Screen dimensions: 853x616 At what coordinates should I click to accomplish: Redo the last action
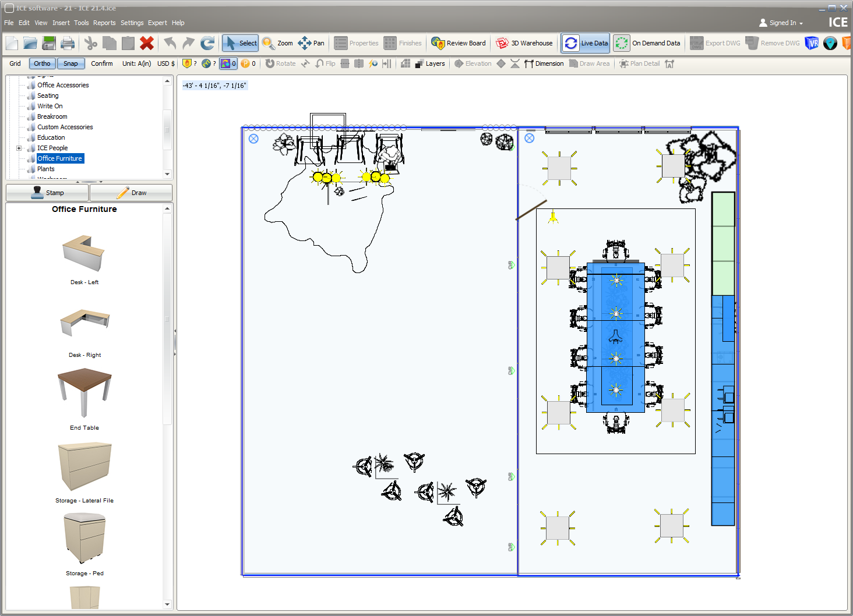point(188,43)
